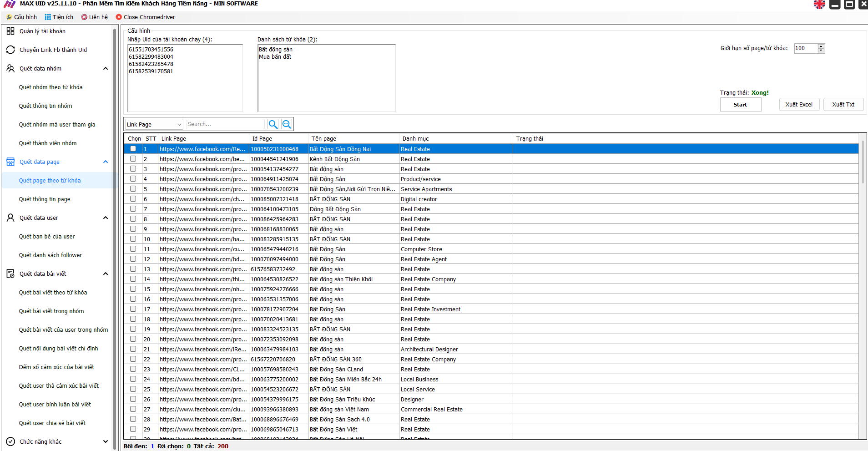Click the Quét data user person icon
Viewport: 868px width, 451px height.
10,218
